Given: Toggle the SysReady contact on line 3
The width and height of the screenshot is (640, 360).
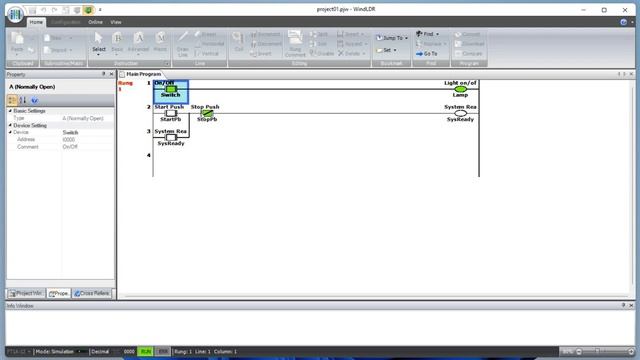Looking at the screenshot, I should point(171,137).
